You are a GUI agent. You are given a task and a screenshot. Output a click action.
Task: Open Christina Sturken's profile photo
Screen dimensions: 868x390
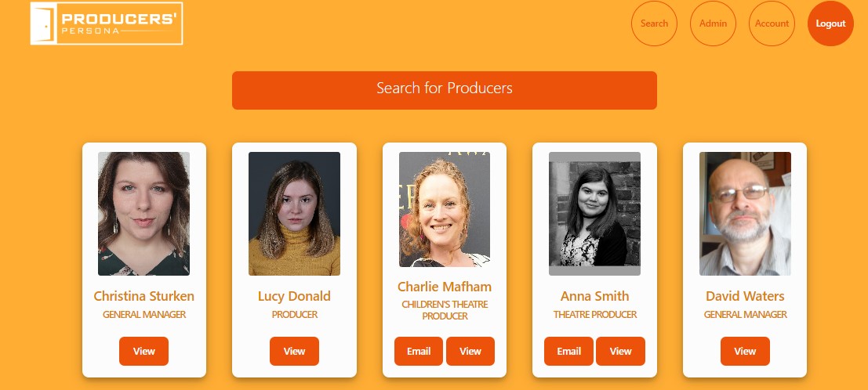(144, 214)
